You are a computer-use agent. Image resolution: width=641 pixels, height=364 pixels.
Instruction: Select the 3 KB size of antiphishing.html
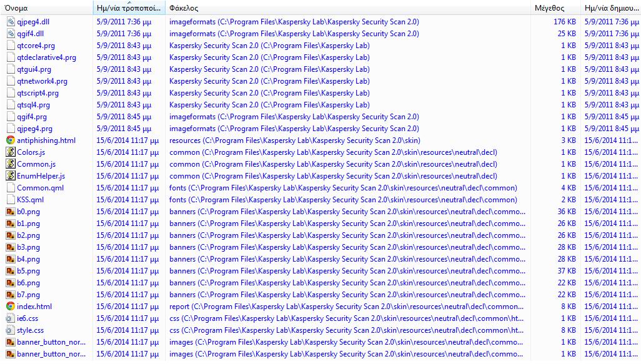click(569, 140)
